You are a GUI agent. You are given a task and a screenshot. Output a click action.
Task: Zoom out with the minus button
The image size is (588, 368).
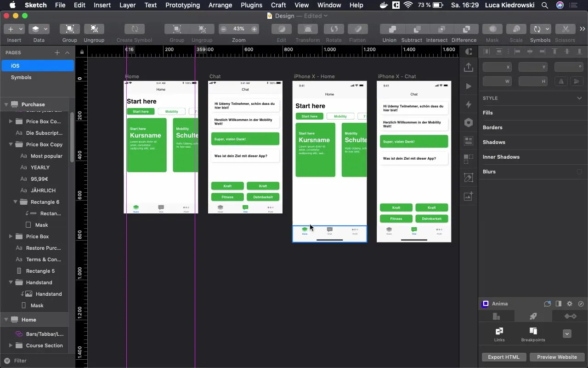point(224,29)
